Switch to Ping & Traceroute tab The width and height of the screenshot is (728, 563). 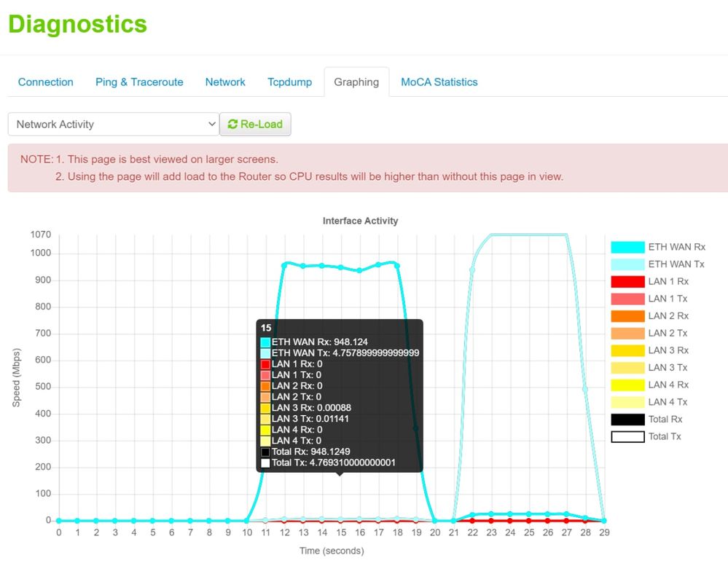[x=139, y=82]
